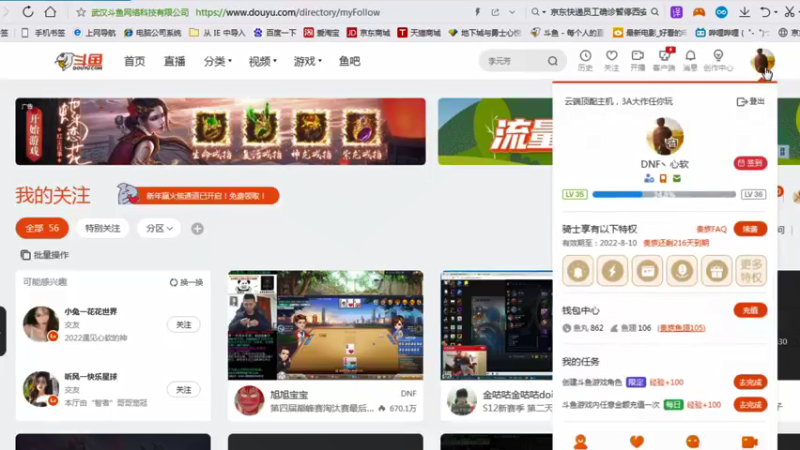Go to 首页 home in navigation

[135, 61]
